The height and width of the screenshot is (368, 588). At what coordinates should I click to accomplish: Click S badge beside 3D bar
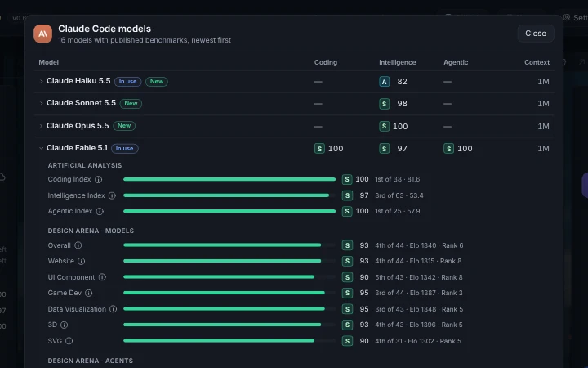pos(347,325)
